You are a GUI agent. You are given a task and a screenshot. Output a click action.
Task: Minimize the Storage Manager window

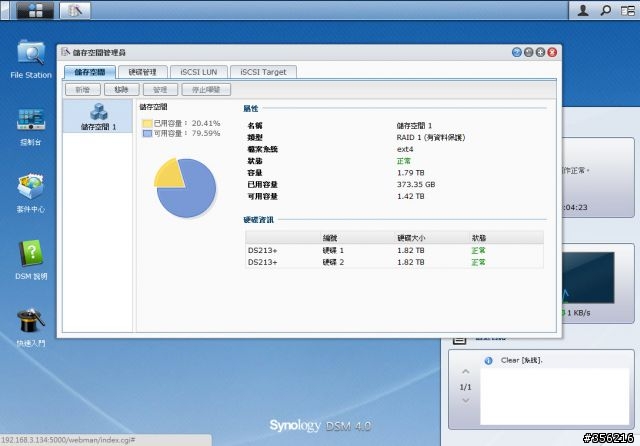529,52
